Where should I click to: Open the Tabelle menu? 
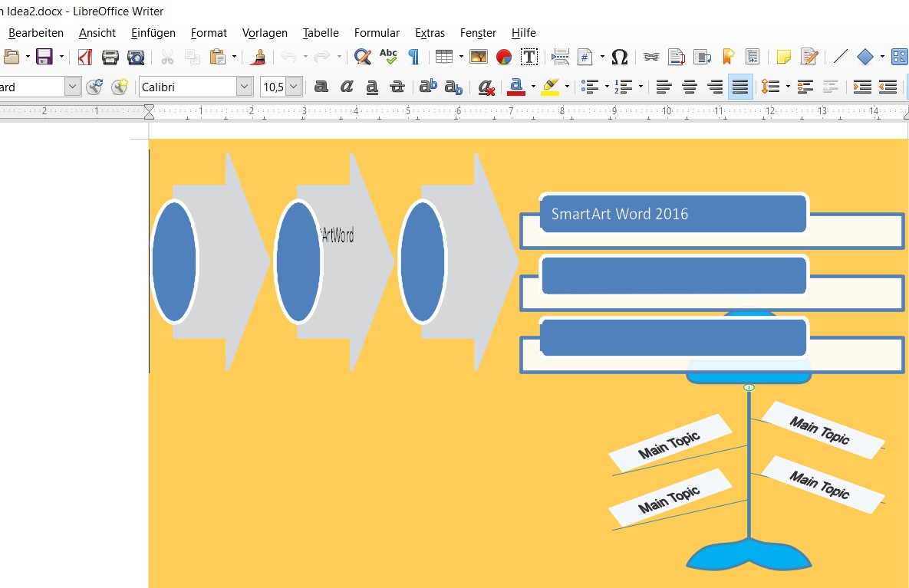[x=321, y=33]
